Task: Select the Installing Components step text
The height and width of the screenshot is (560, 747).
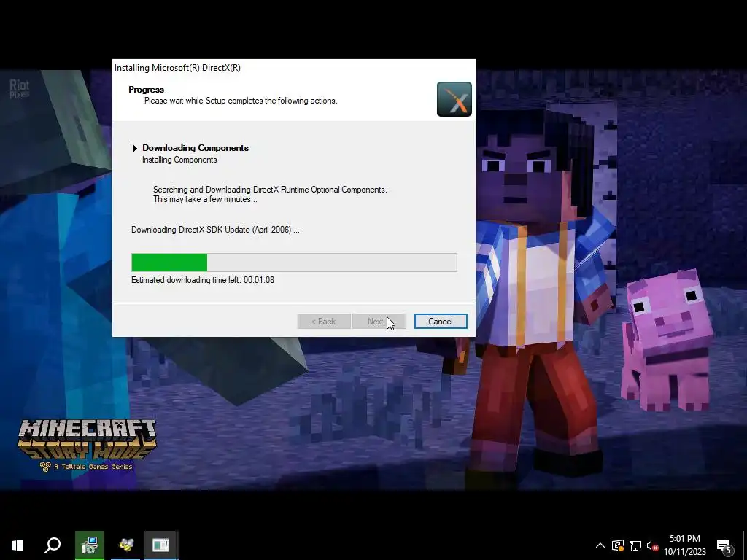Action: click(179, 160)
